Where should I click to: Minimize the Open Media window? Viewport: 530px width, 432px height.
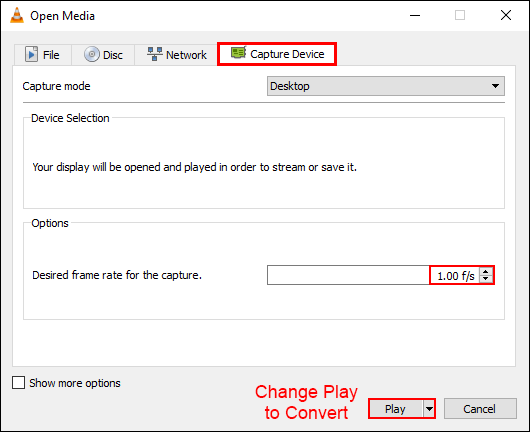tap(415, 16)
